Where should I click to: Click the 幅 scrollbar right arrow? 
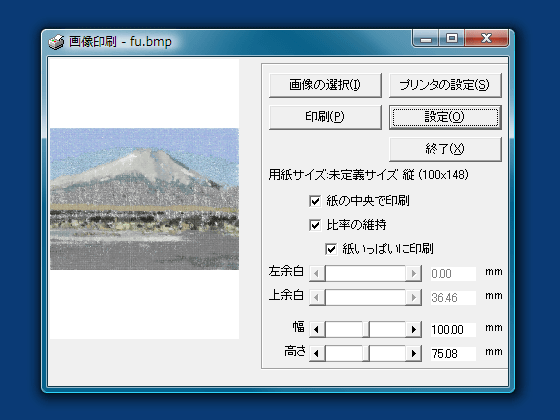click(x=414, y=329)
